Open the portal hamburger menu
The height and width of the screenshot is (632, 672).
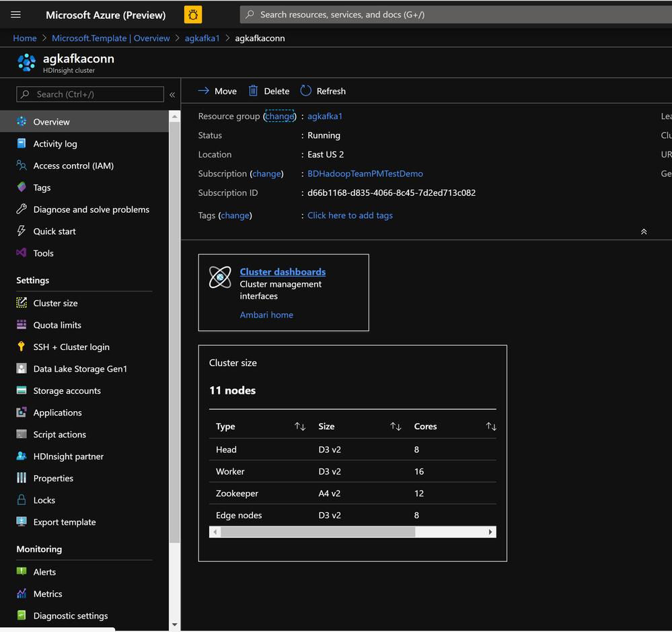(x=16, y=15)
